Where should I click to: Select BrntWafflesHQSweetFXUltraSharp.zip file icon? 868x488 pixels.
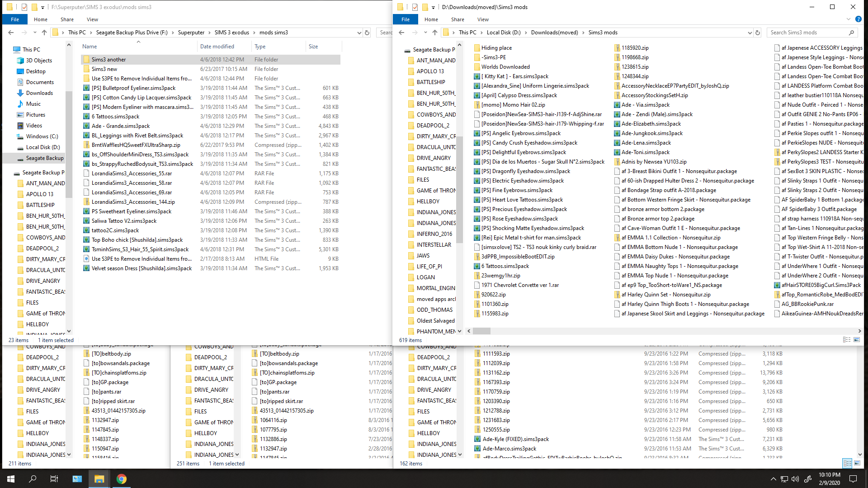tap(86, 145)
